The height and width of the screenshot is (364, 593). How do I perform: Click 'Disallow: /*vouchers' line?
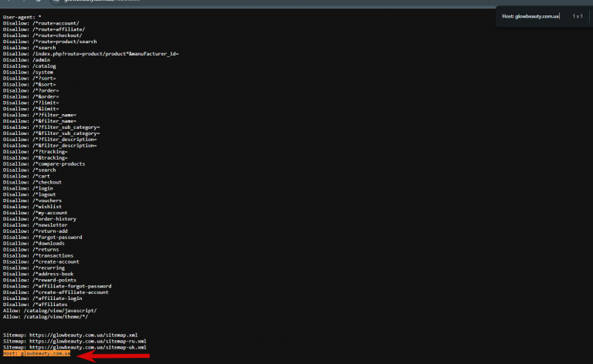pyautogui.click(x=32, y=201)
